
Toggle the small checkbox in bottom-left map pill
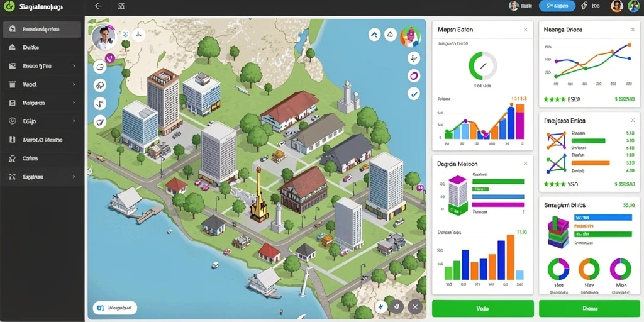100,307
